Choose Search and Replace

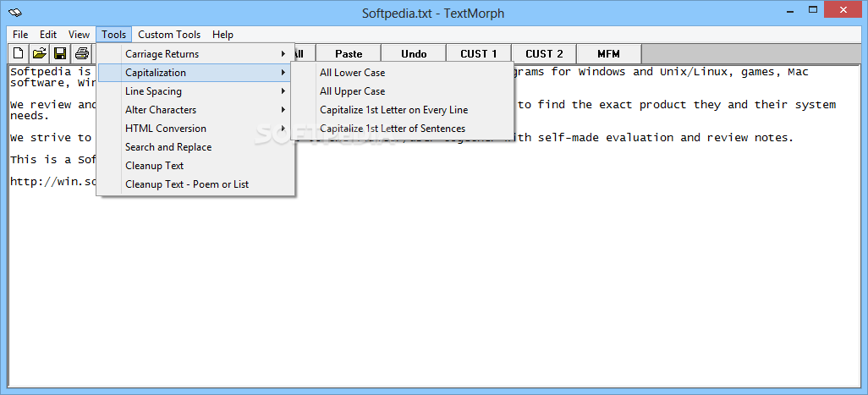(x=195, y=147)
